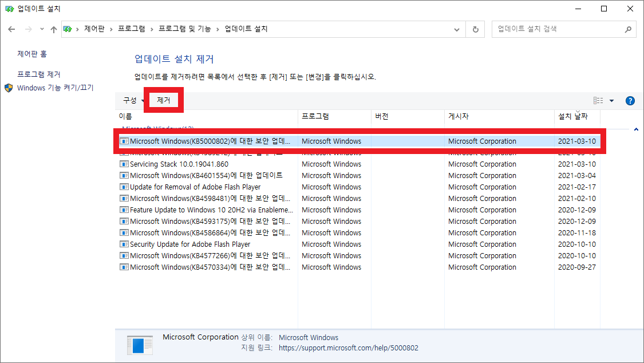This screenshot has height=363, width=644.
Task: Select KB4570334 security update row
Action: tap(359, 268)
